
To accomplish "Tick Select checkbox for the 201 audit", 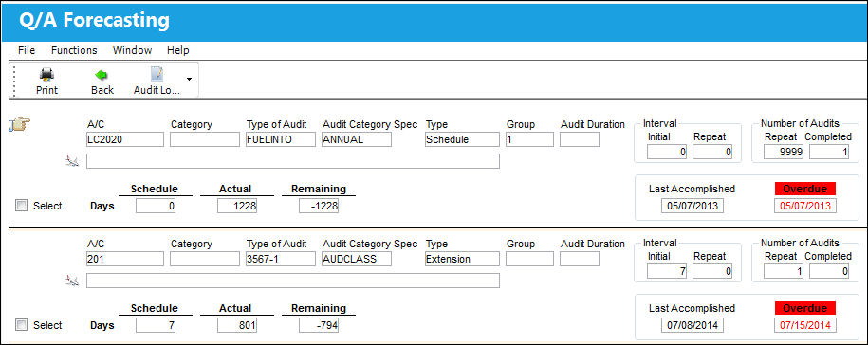I will [21, 325].
